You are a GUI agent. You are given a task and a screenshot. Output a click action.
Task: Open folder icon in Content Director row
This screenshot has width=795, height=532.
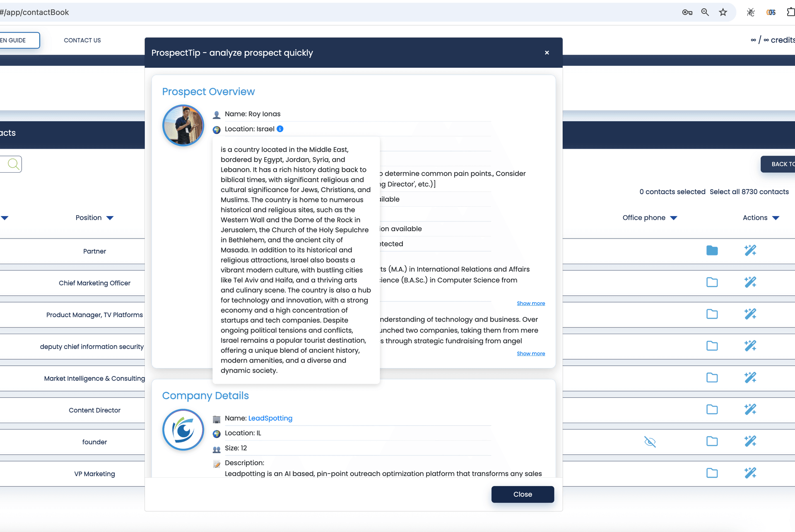pos(712,409)
